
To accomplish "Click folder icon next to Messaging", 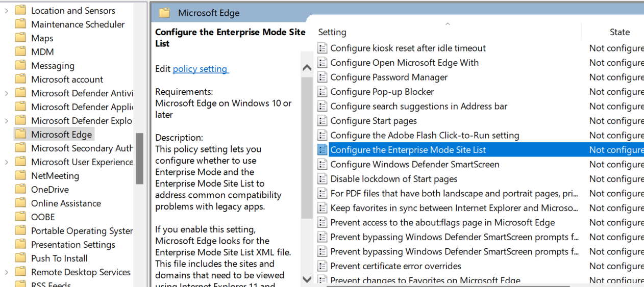I will 20,65.
